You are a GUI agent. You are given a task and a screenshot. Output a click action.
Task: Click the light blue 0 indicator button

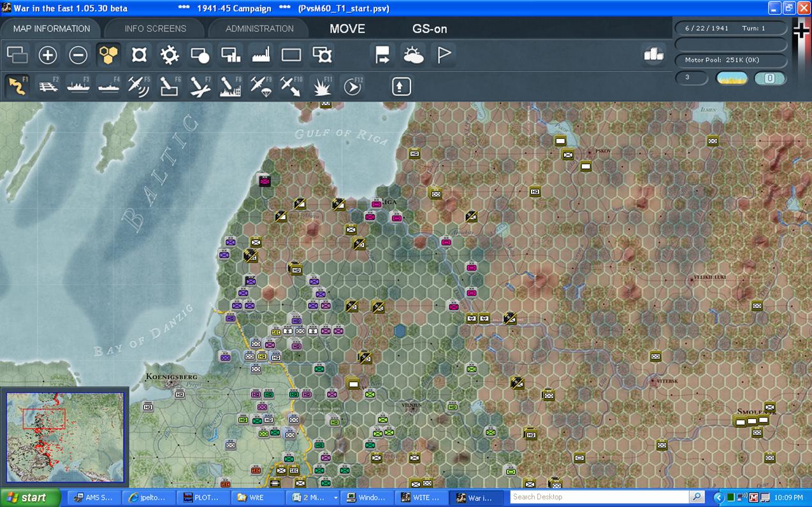coord(770,78)
